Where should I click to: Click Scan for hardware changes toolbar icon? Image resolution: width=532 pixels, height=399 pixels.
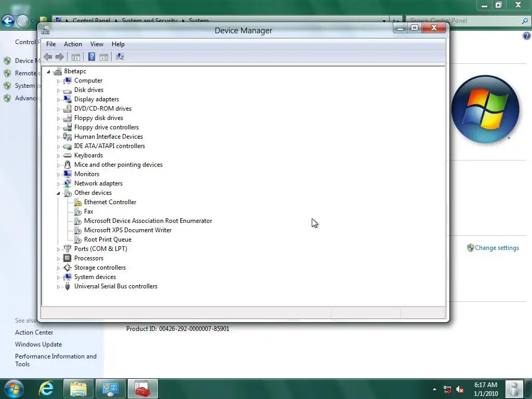pyautogui.click(x=120, y=57)
